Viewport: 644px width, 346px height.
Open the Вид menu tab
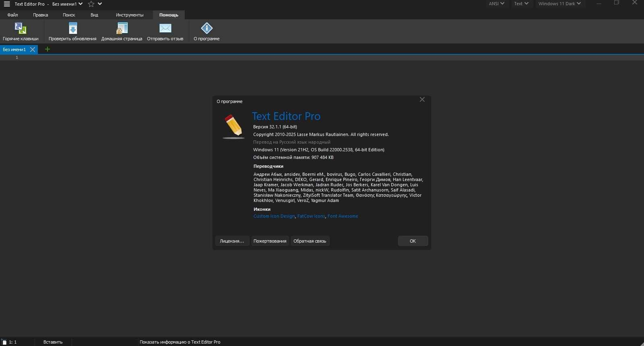pos(94,15)
